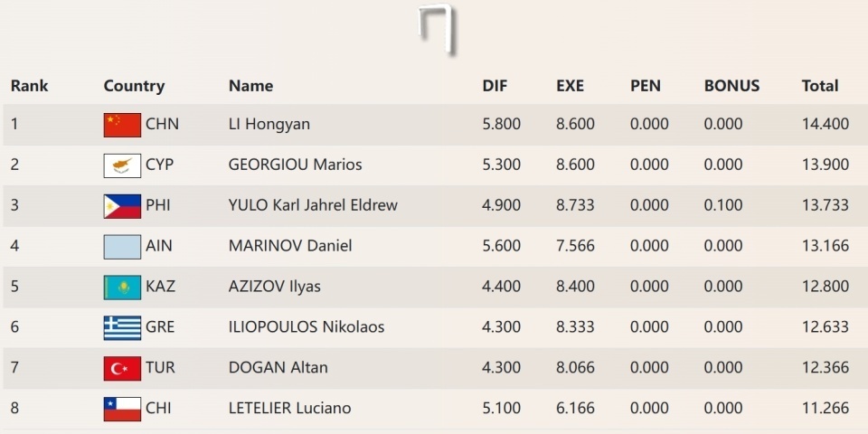Click the Turkey flag icon
This screenshot has width=868, height=434.
click(122, 368)
